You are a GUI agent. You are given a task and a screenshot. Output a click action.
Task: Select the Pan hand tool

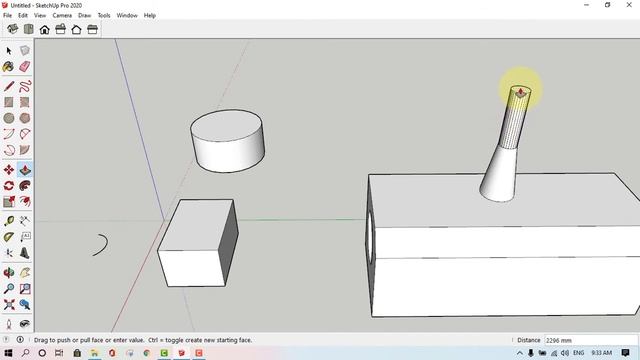(25, 273)
